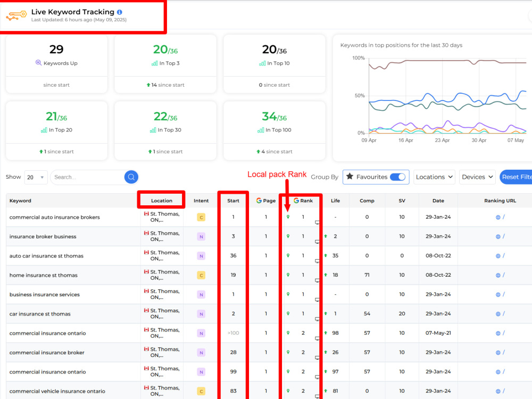This screenshot has height=399, width=532.
Task: Focus the keyword Search field
Action: (88, 177)
